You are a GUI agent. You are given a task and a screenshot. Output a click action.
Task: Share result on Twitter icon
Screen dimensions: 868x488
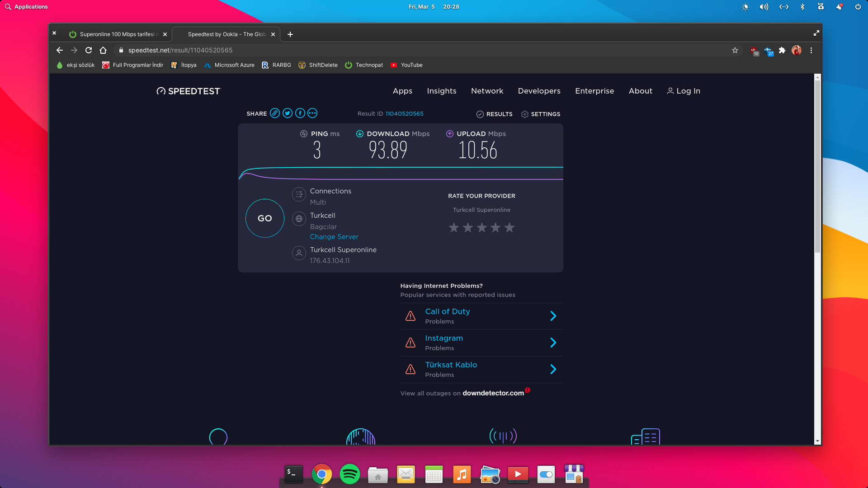pyautogui.click(x=288, y=113)
